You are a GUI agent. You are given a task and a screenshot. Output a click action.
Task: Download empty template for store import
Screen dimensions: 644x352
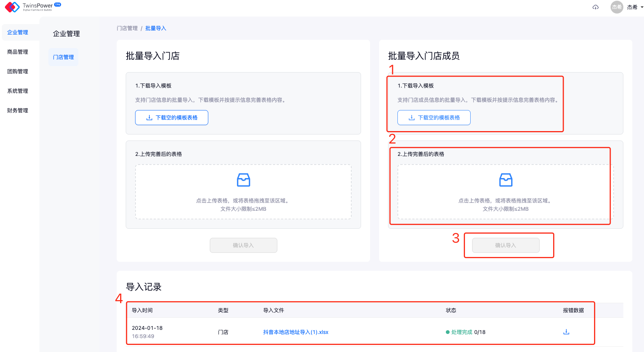172,118
